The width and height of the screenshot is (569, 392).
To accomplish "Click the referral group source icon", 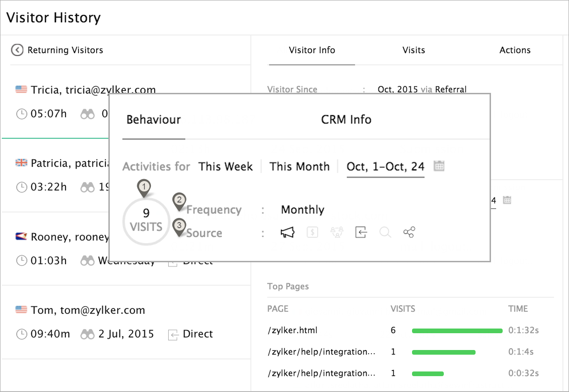I will point(336,232).
